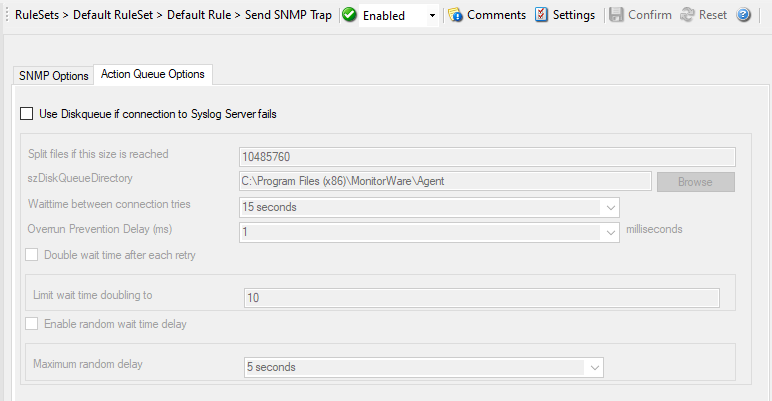Expand the Enabled state dropdown
Viewport: 772px width, 401px height.
pyautogui.click(x=432, y=16)
